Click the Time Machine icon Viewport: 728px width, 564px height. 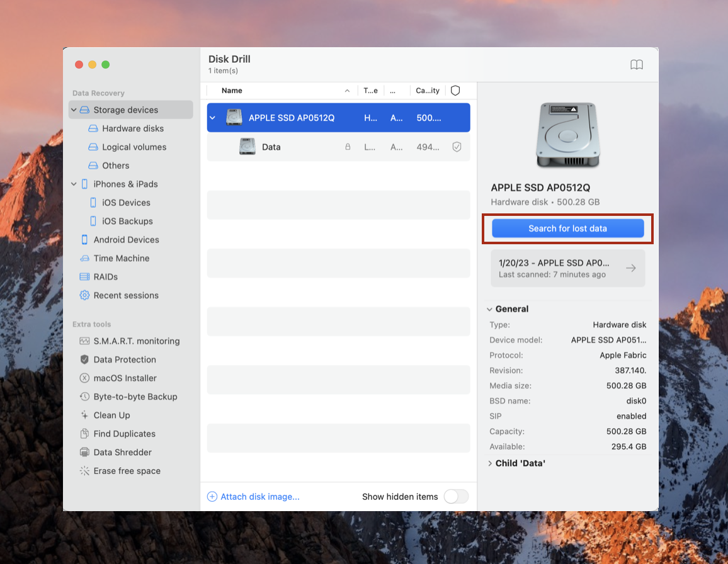pos(84,259)
